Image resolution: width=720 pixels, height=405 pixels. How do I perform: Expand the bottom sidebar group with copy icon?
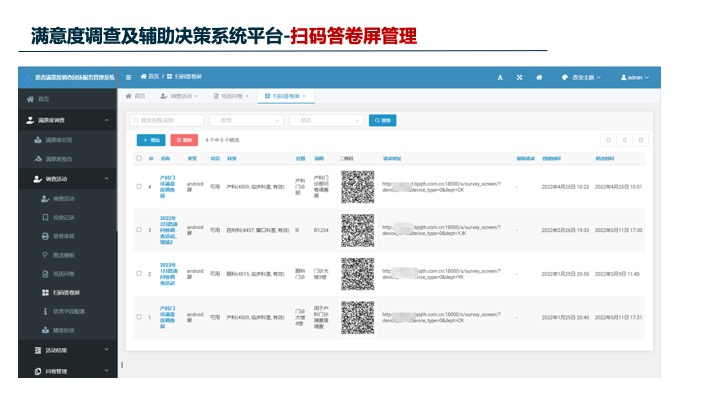click(68, 371)
